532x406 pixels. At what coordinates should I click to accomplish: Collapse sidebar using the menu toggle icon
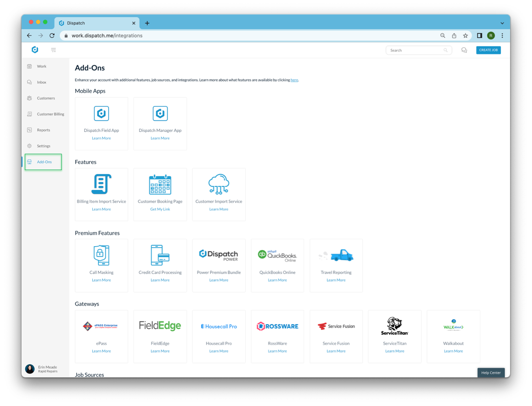point(53,50)
